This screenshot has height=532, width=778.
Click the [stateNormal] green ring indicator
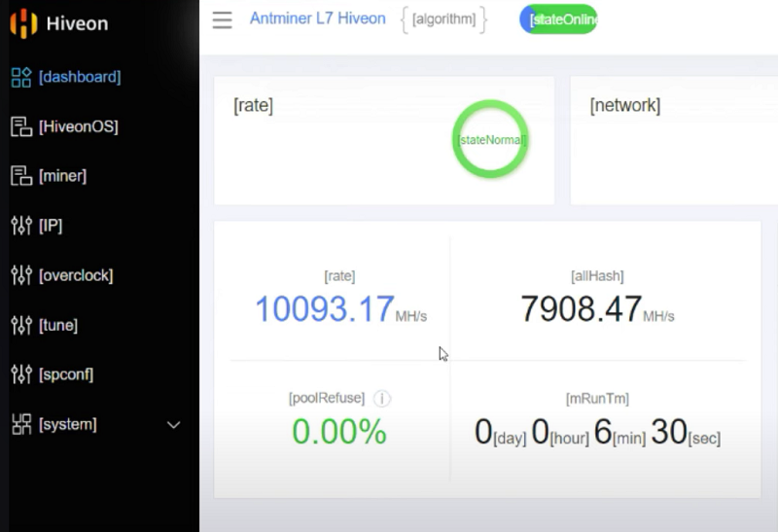click(x=490, y=139)
